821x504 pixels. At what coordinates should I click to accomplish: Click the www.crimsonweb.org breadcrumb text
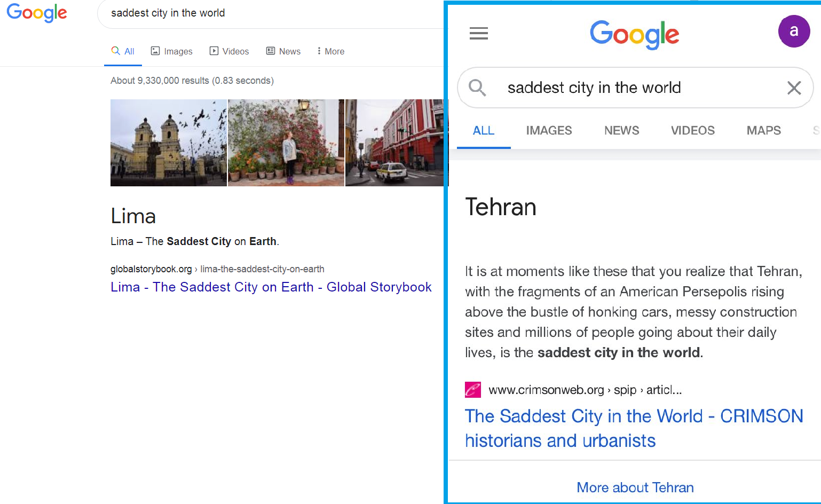[585, 390]
